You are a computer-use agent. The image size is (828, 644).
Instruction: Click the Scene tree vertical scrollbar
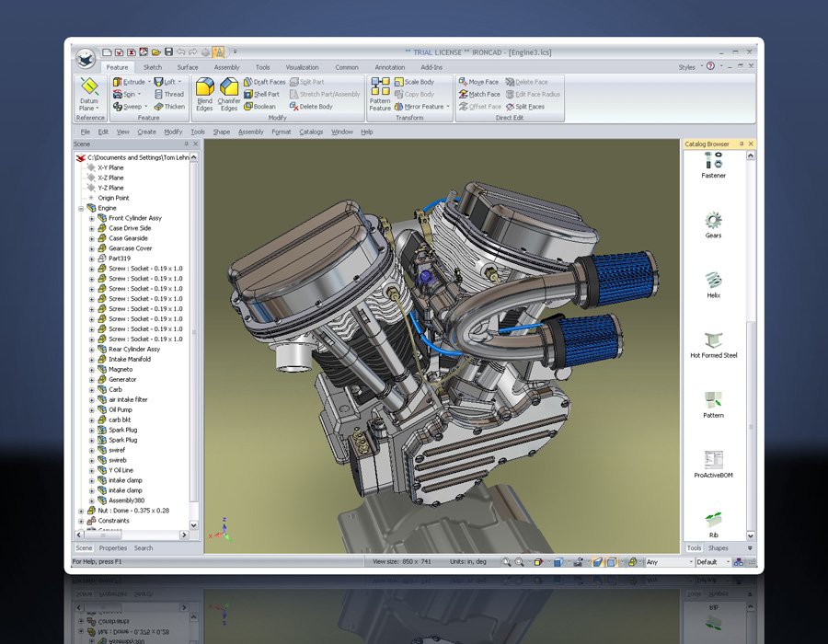click(x=193, y=331)
